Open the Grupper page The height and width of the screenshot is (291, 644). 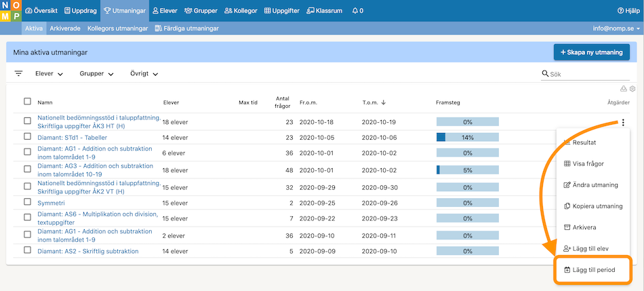(201, 11)
